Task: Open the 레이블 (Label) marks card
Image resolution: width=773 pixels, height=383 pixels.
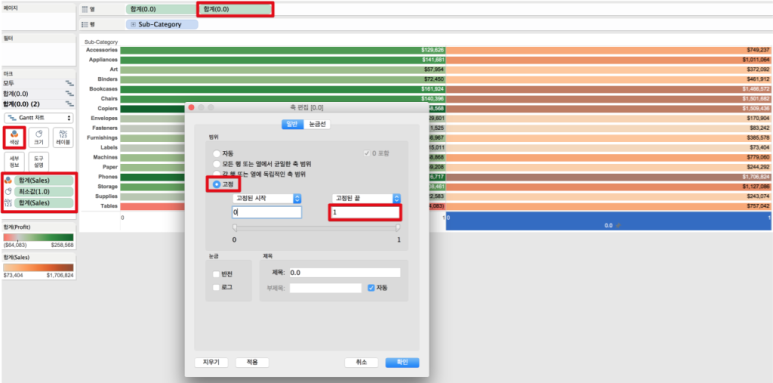Action: coord(63,137)
